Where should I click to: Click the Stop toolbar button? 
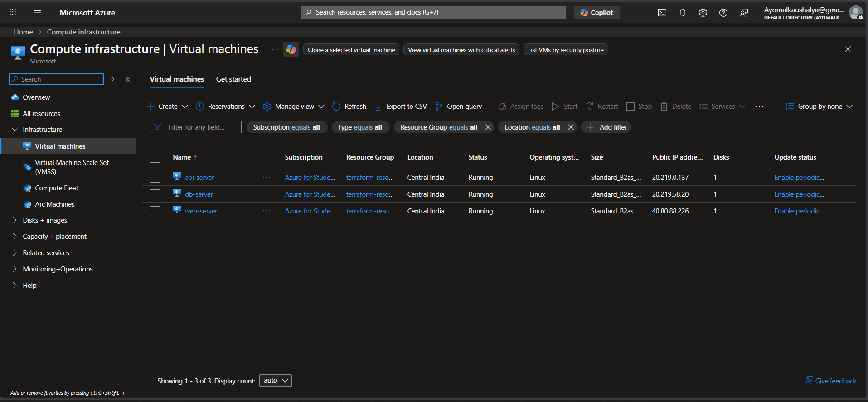tap(639, 107)
